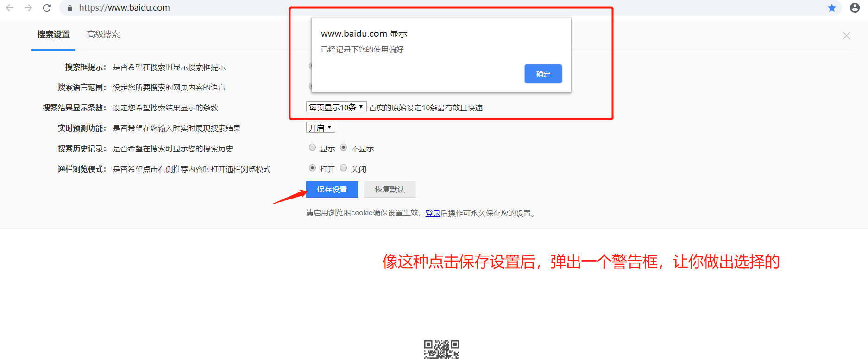The width and height of the screenshot is (868, 359).
Task: Open the user profile avatar icon
Action: [855, 7]
